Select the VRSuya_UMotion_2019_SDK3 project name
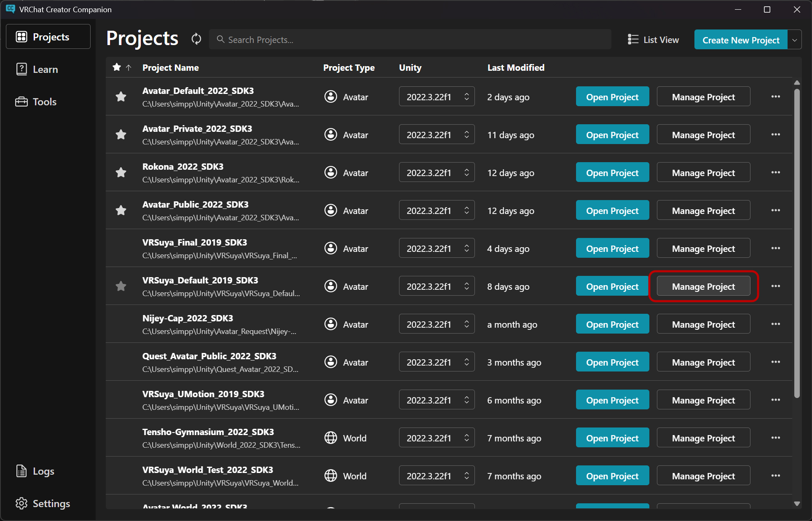This screenshot has width=812, height=521. (x=204, y=394)
